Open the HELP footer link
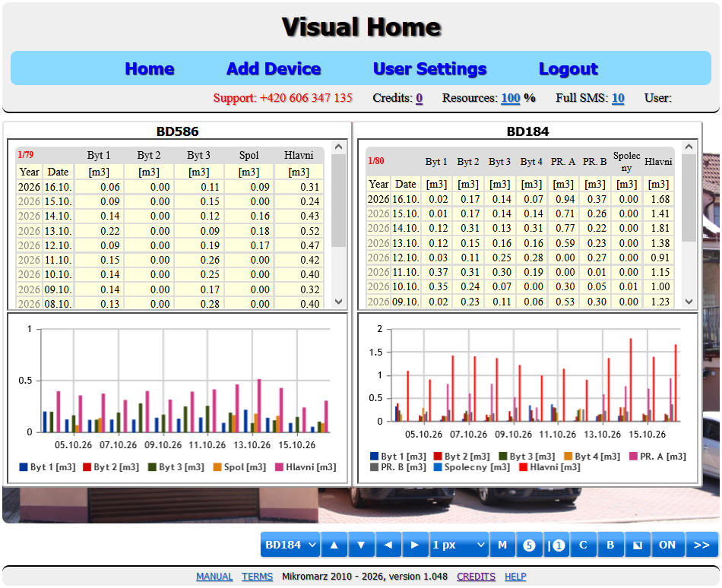722x588 pixels. [x=515, y=577]
